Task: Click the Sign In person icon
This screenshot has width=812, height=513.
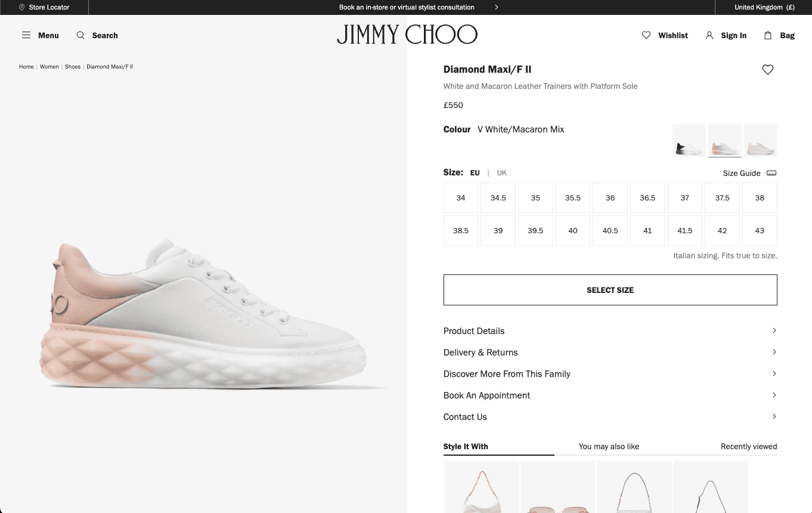Action: coord(709,35)
